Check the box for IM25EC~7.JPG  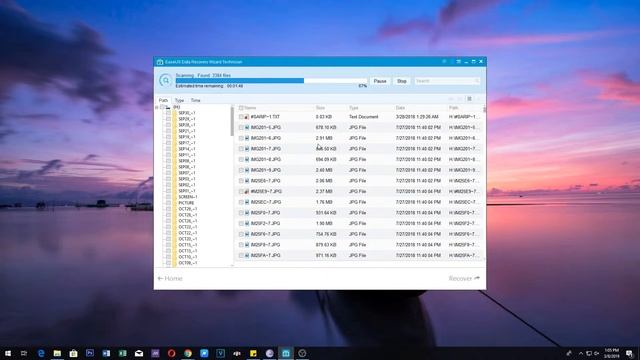point(241,202)
